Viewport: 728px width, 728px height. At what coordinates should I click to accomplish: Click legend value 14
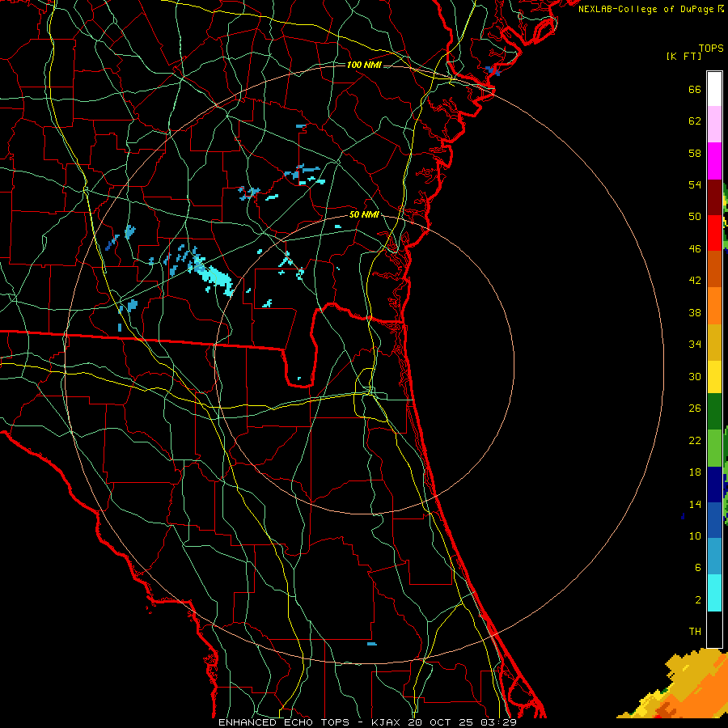(x=695, y=504)
